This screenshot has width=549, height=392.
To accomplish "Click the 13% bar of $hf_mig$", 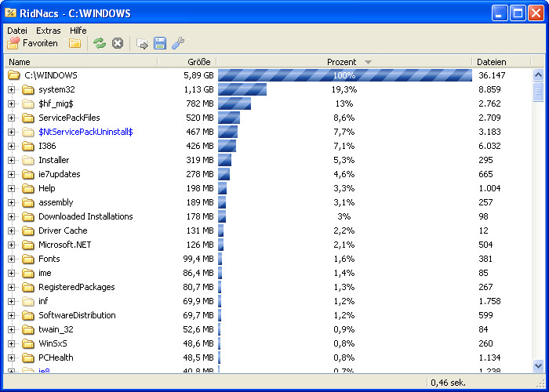I will 235,103.
